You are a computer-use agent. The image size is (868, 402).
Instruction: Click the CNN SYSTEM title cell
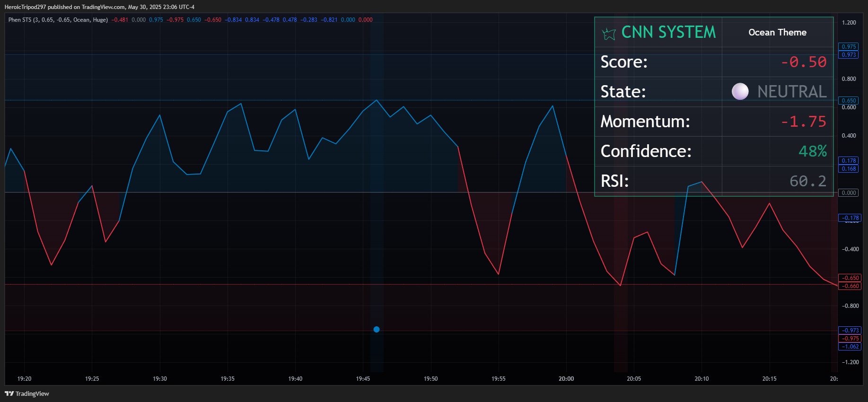pyautogui.click(x=658, y=32)
